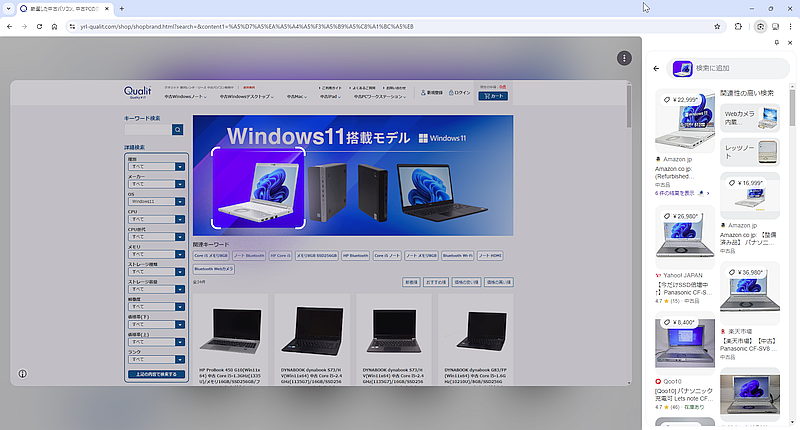Close the Lens side panel
Viewport: 800px width, 430px height.
click(790, 43)
